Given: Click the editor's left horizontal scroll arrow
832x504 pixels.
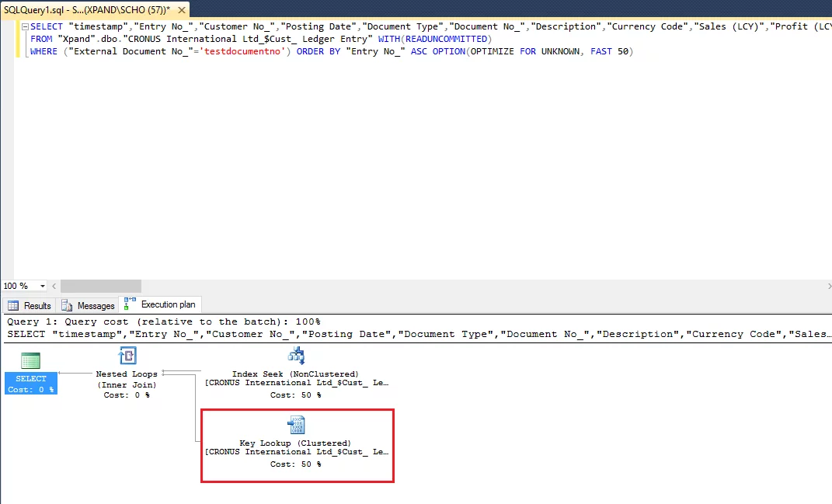Looking at the screenshot, I should tap(55, 286).
